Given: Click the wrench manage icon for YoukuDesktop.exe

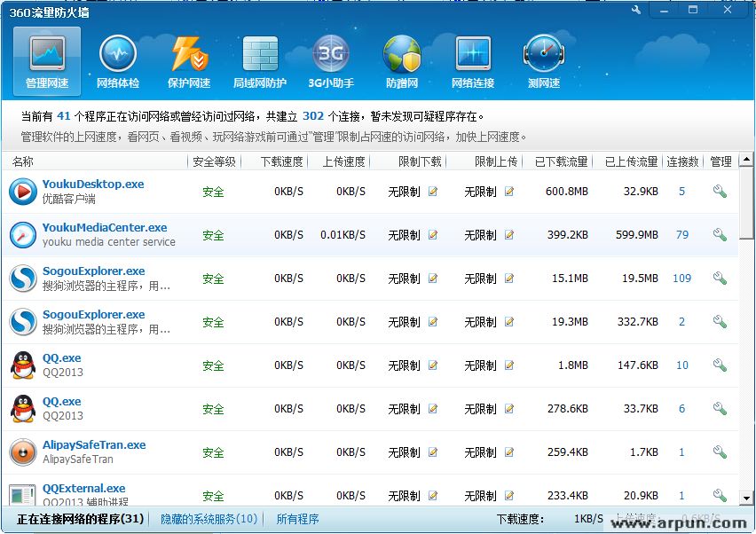Looking at the screenshot, I should pyautogui.click(x=720, y=192).
